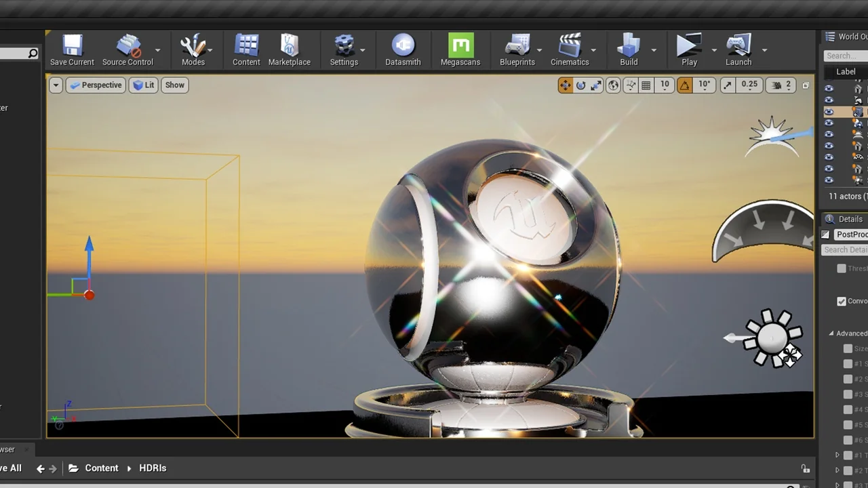Hide the selected actor via eye icon
868x488 pixels.
click(829, 112)
